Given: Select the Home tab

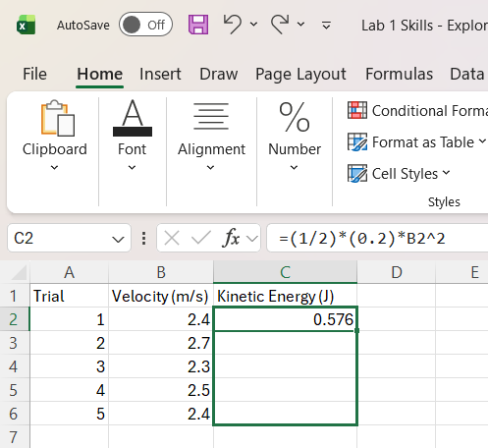Looking at the screenshot, I should tap(100, 74).
